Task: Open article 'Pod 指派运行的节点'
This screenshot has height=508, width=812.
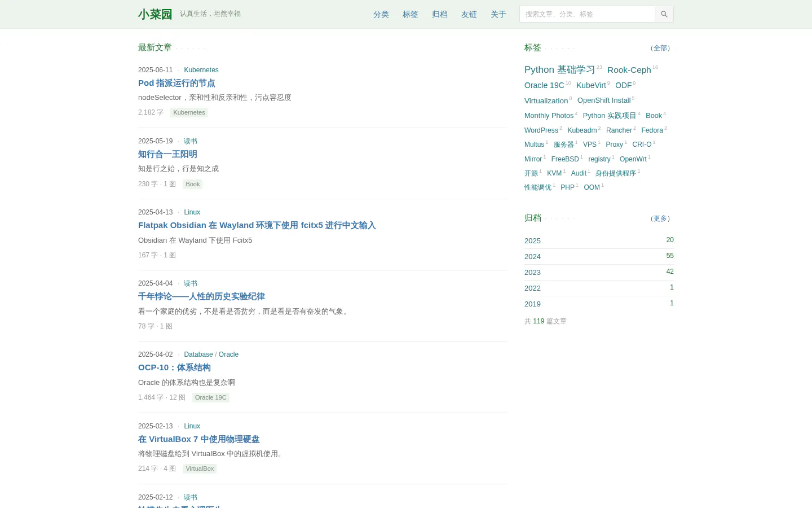Action: (176, 83)
